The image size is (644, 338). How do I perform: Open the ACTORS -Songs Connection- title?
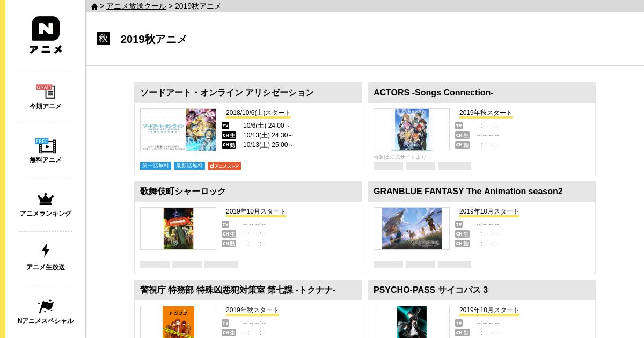point(434,92)
